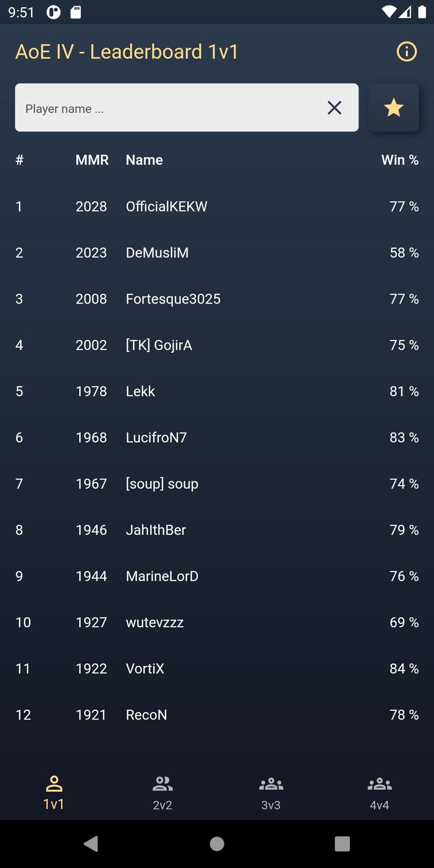Screen dimensions: 434x868
Task: Click the Win % column header
Action: [x=400, y=160]
